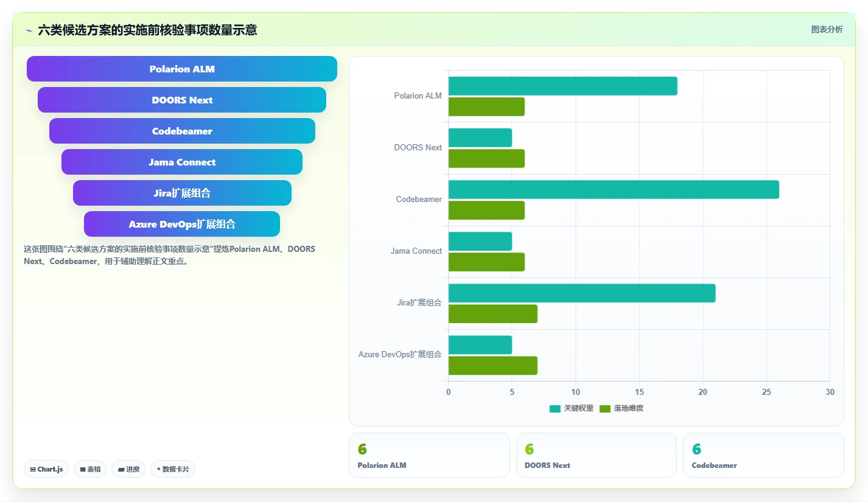Click the Azure DevOps扩展组合 teal chart bar

(x=480, y=344)
